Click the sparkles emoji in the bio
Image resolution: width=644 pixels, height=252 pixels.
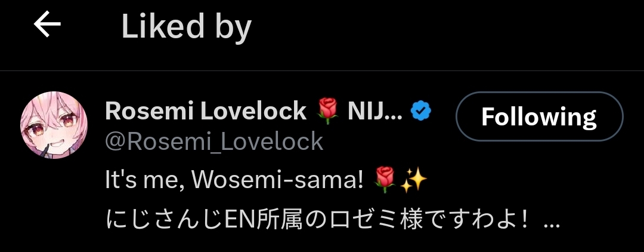(413, 180)
